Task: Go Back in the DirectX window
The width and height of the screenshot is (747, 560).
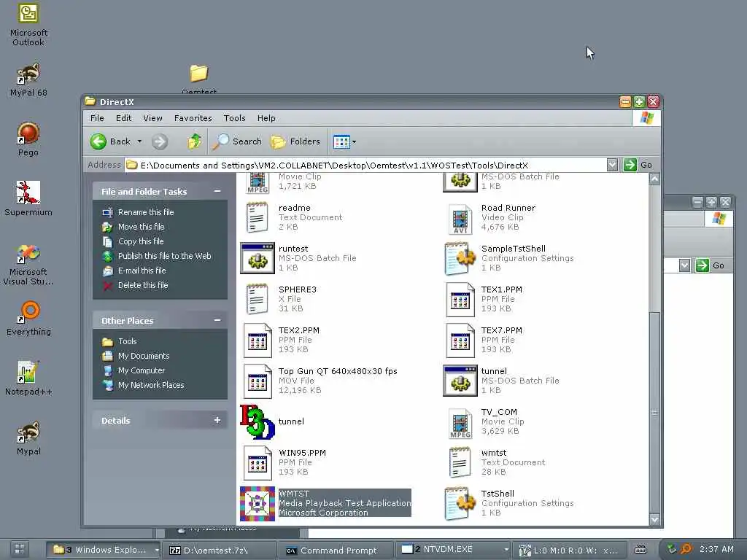Action: [111, 141]
